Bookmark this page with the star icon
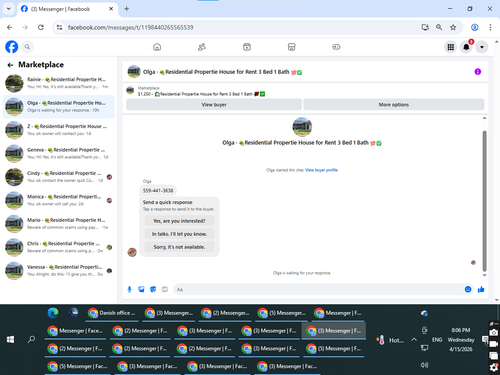 (453, 27)
